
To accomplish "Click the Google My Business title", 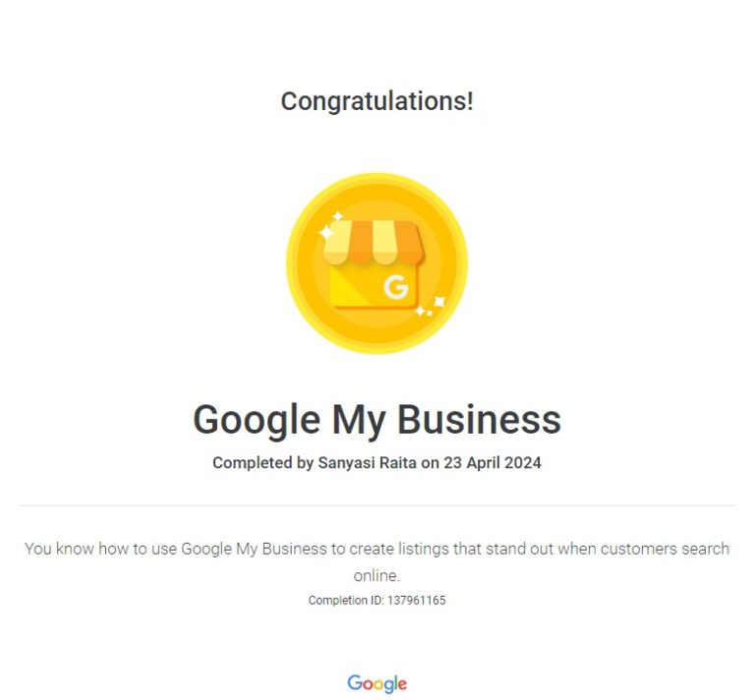I will (x=377, y=420).
